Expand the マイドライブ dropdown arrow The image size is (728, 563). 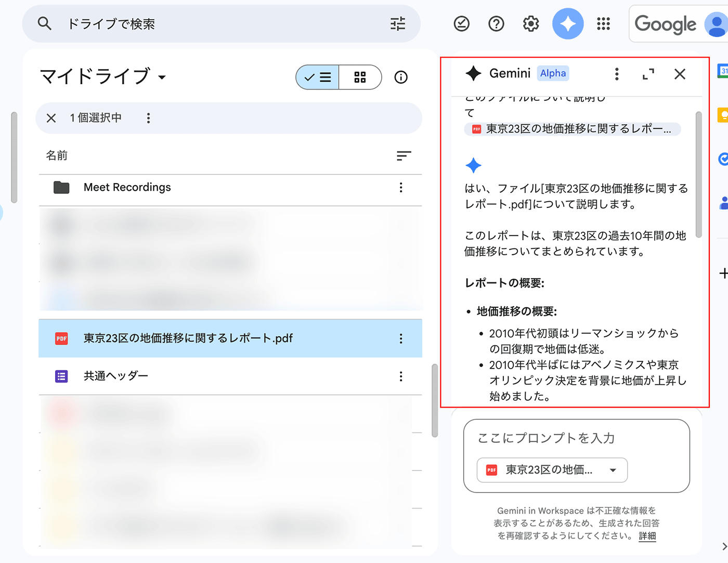(162, 77)
